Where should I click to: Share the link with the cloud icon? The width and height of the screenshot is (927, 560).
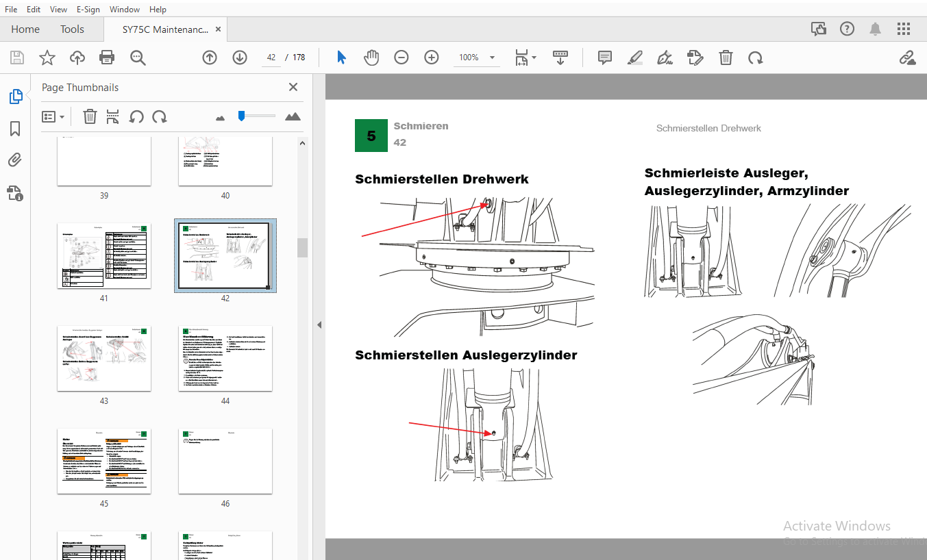click(907, 58)
